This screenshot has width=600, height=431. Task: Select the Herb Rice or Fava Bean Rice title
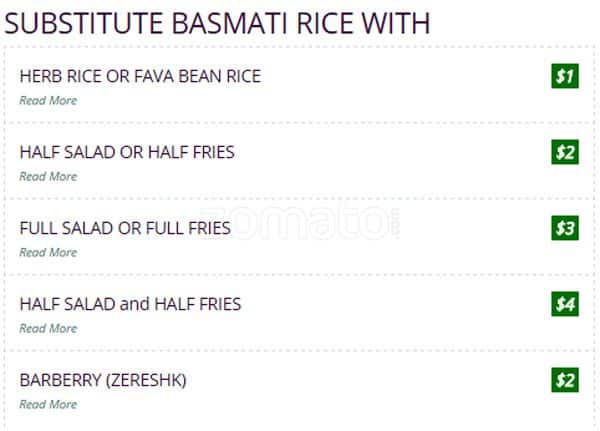point(140,76)
